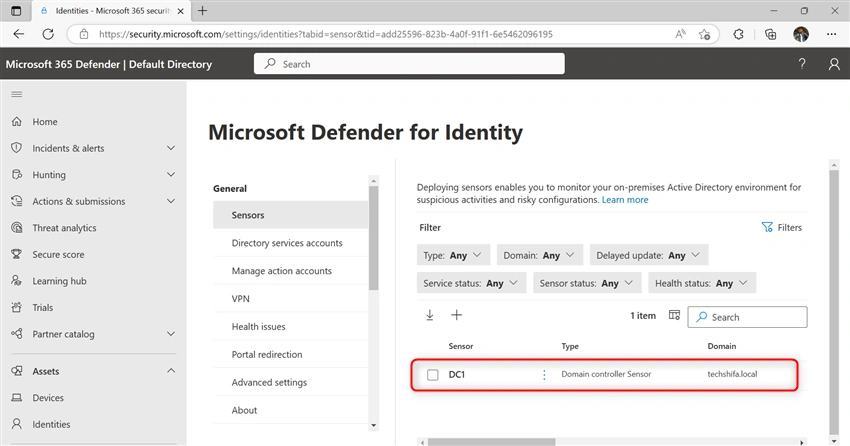850x446 pixels.
Task: Open browser collections icon
Action: [770, 34]
